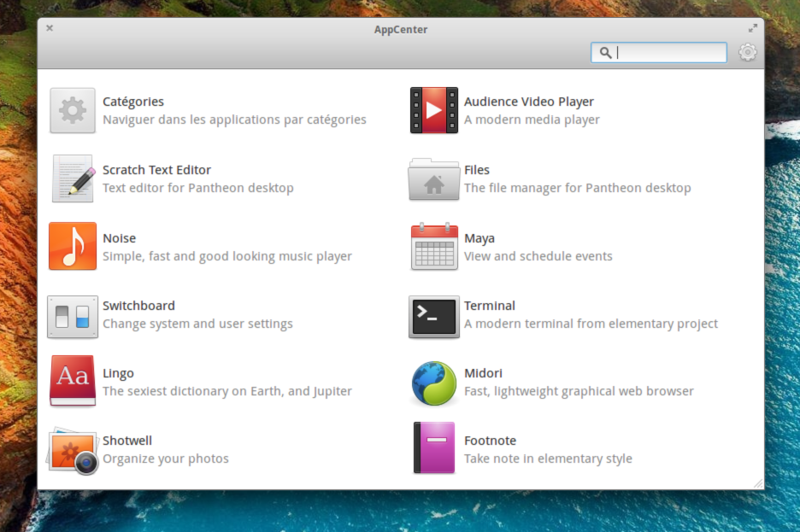The height and width of the screenshot is (532, 800).
Task: Click "Take note in elementary style"
Action: point(548,459)
